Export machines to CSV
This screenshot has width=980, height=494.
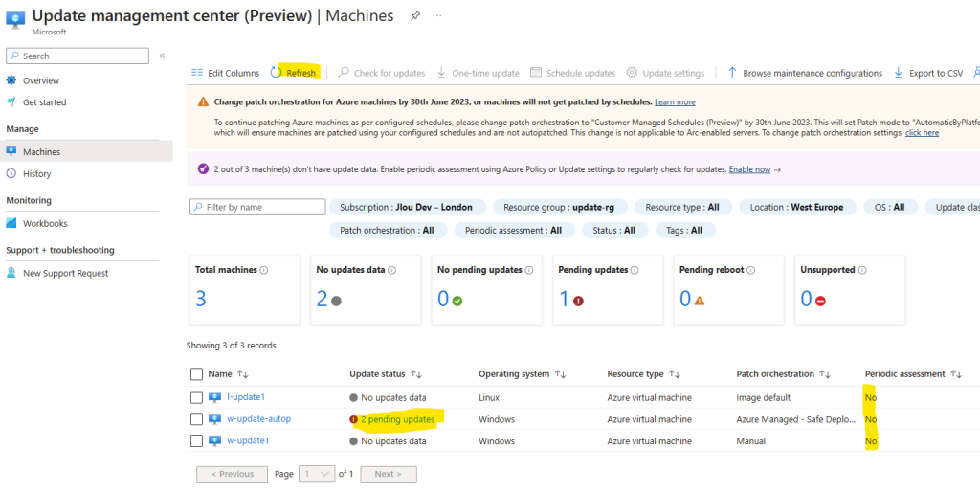tap(928, 73)
